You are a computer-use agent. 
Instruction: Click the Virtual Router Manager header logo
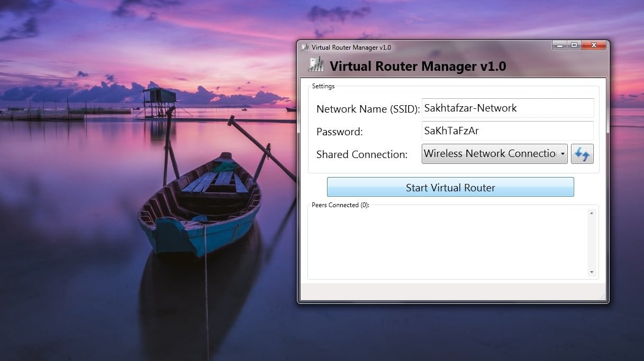coord(316,66)
